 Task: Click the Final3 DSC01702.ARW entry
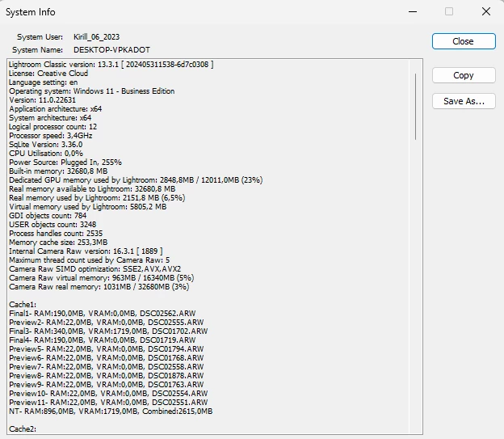(x=109, y=331)
